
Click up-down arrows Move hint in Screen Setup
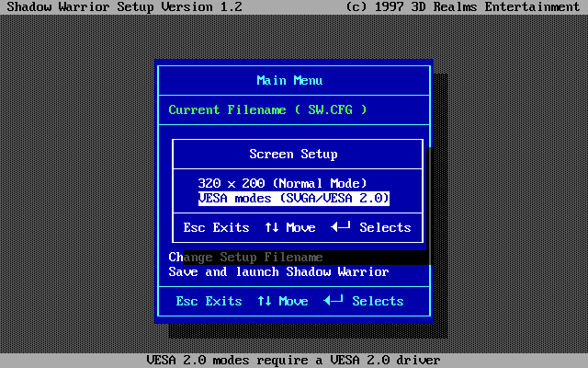(290, 227)
